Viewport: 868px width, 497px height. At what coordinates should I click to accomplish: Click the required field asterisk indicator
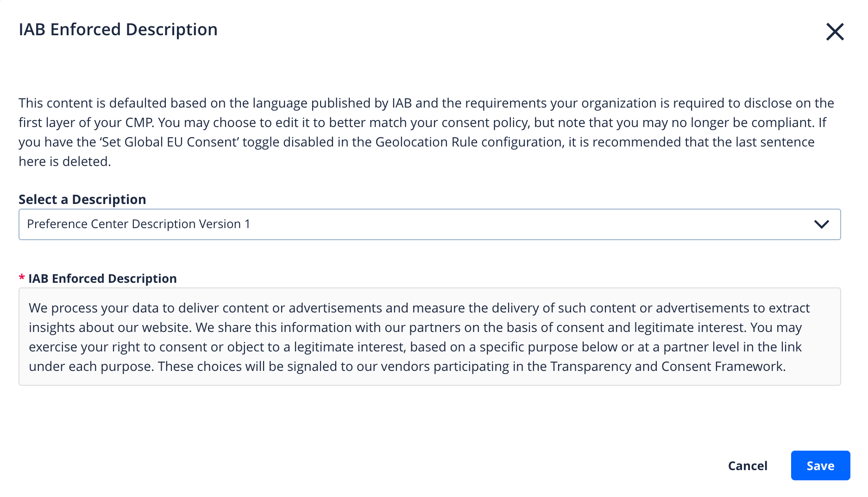(x=21, y=278)
